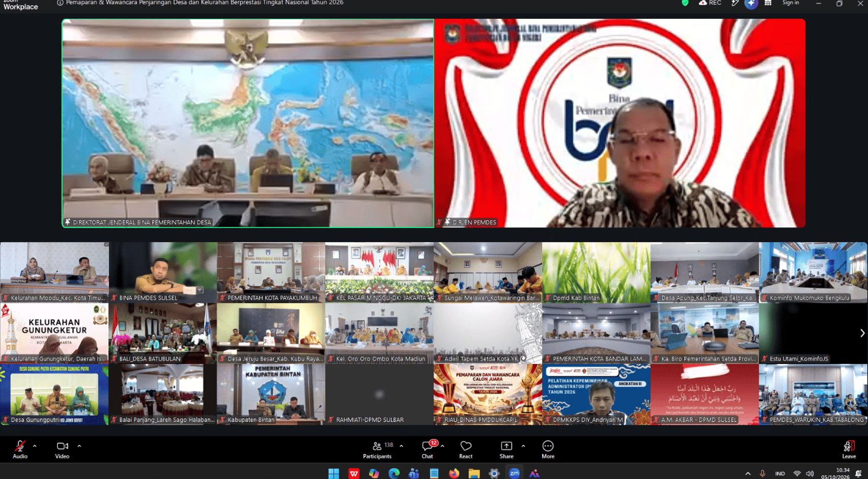Open the Chat panel
Image resolution: width=868 pixels, height=479 pixels.
click(428, 449)
